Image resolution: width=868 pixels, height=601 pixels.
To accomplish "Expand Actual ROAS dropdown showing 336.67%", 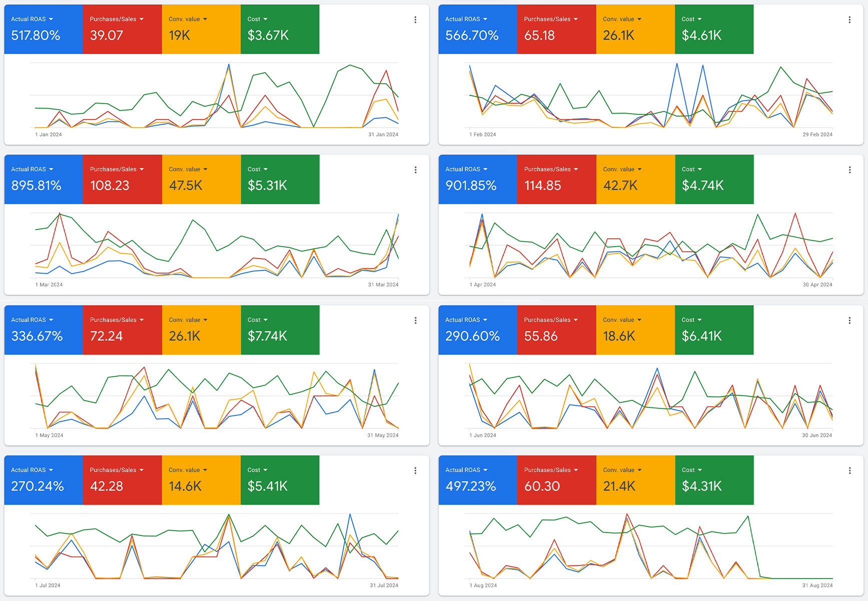I will (x=51, y=320).
